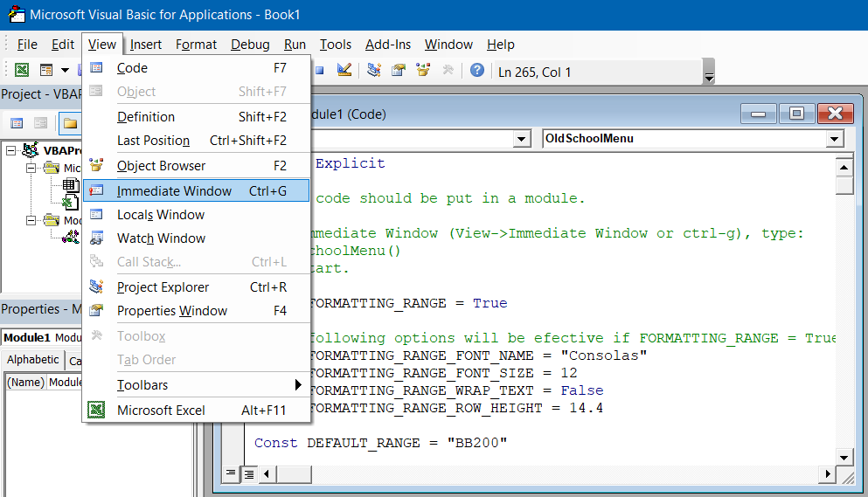The width and height of the screenshot is (868, 497).
Task: Collapse the Modules folder node
Action: pyautogui.click(x=31, y=220)
